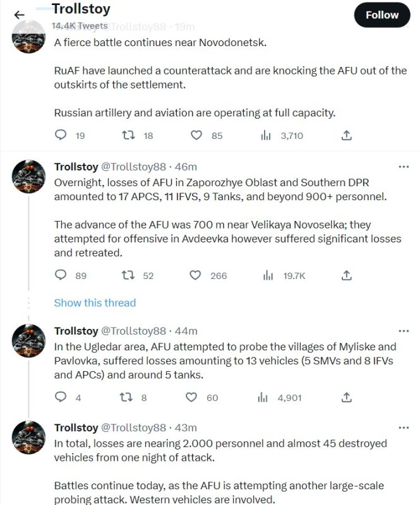
Task: Open more options on total losses tweet
Action: tap(404, 428)
